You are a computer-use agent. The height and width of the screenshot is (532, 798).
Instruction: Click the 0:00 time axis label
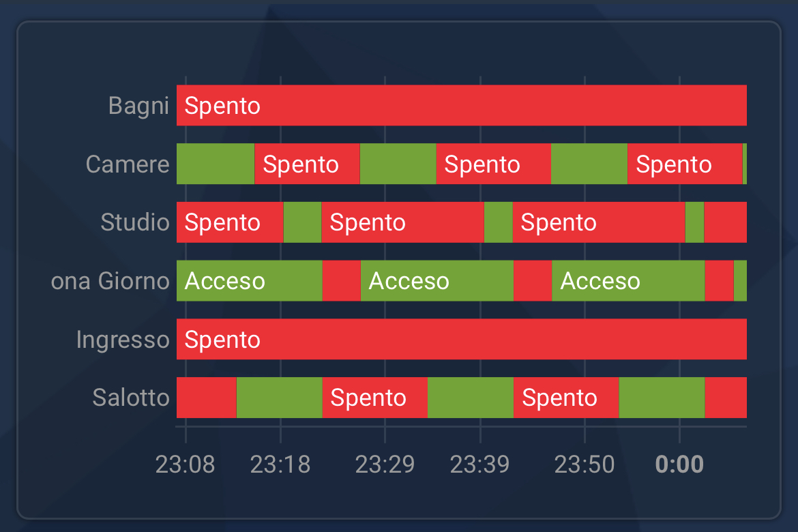pyautogui.click(x=679, y=464)
